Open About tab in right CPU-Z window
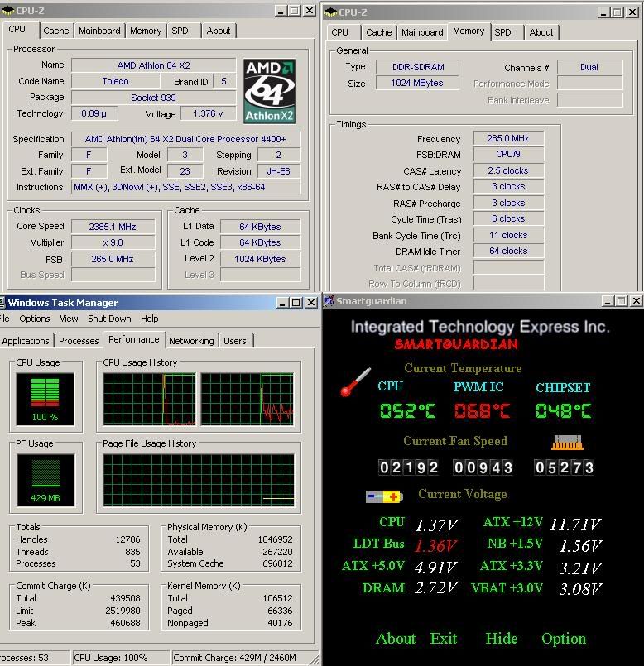The width and height of the screenshot is (644, 666). [541, 33]
